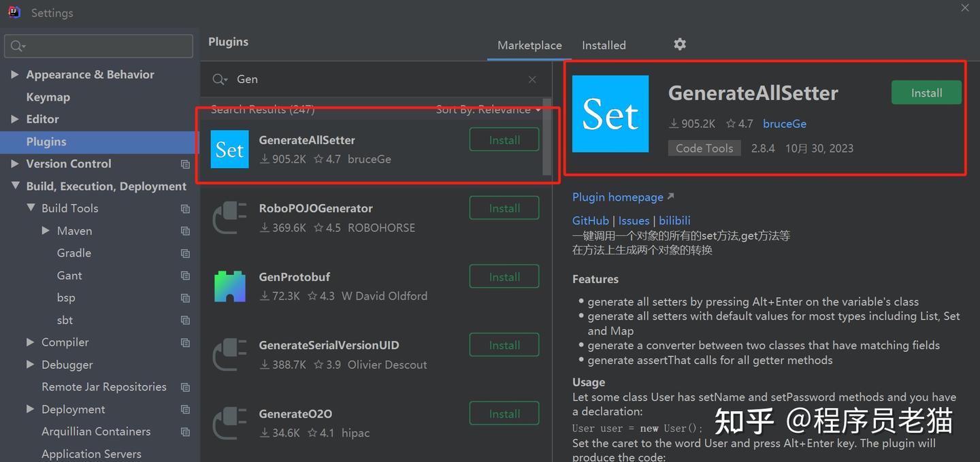Click the project-level icon beside Version Control

tap(185, 164)
